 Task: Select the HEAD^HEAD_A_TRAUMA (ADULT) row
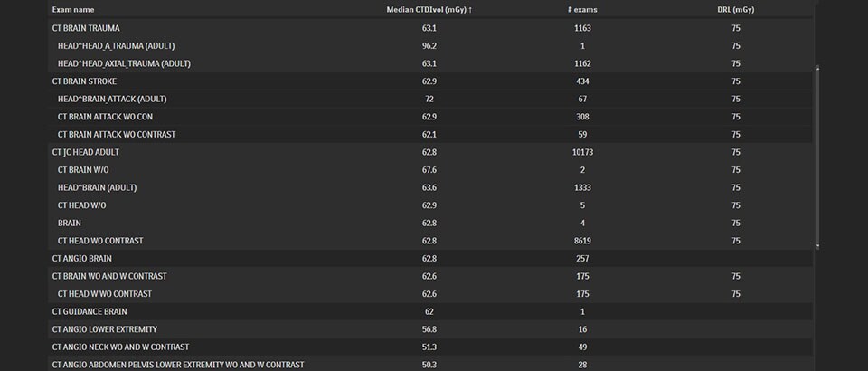click(430, 46)
